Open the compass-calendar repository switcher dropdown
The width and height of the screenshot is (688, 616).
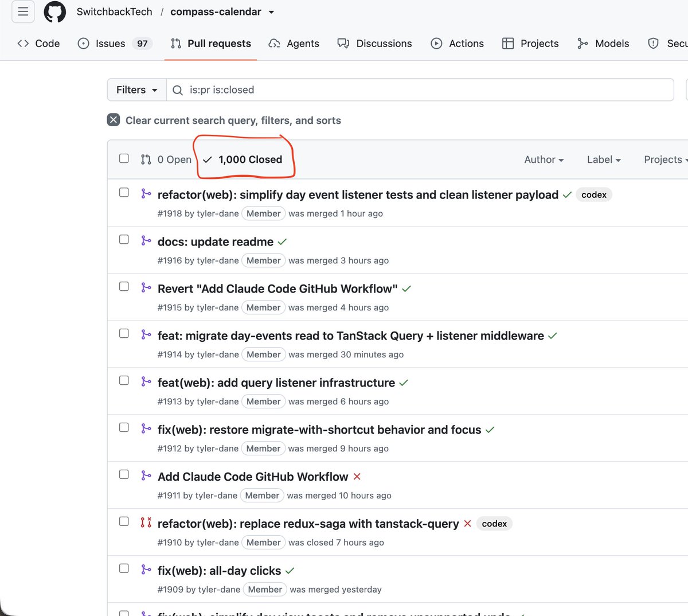pos(271,12)
